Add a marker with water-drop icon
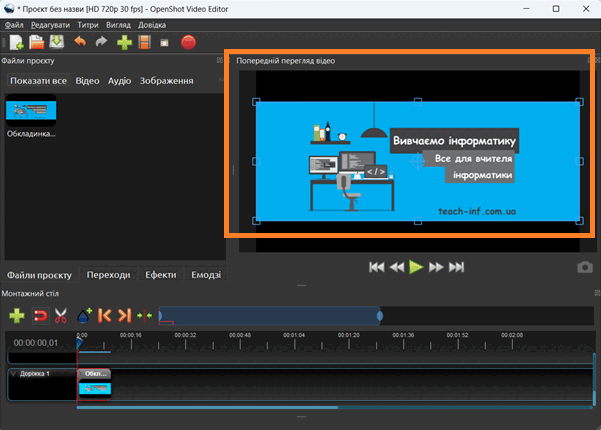 click(x=84, y=315)
